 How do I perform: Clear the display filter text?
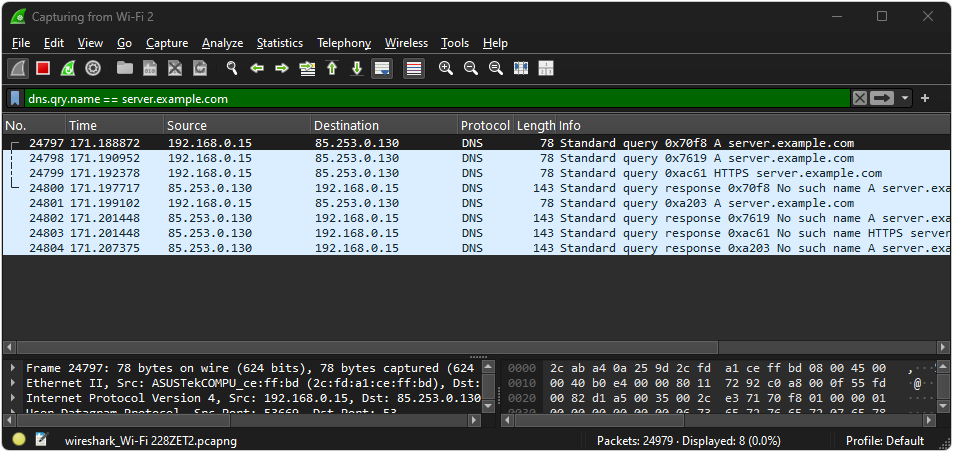859,98
